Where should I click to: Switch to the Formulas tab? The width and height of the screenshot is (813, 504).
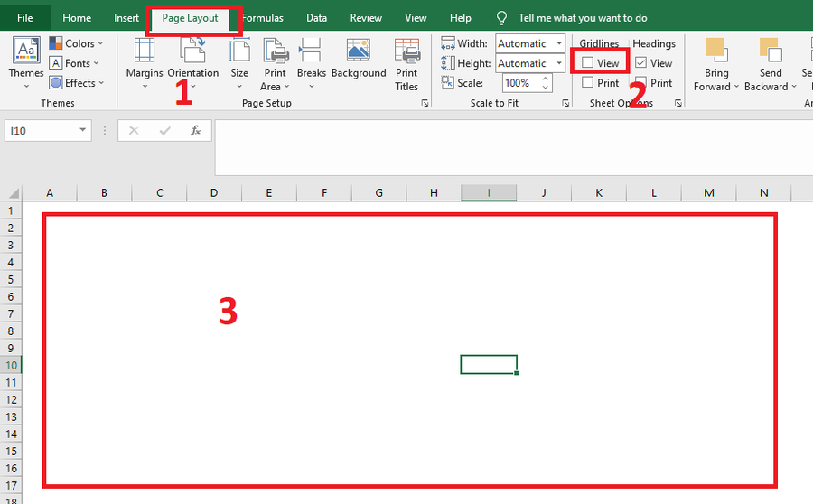pos(263,18)
